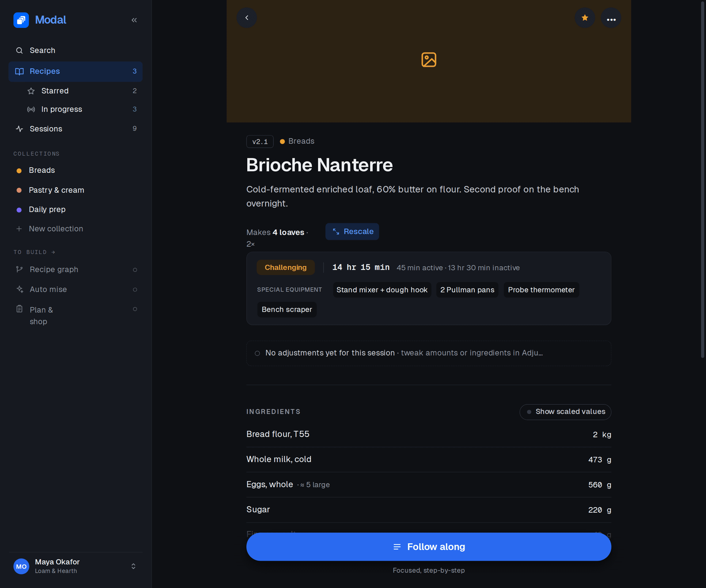This screenshot has height=588, width=706.
Task: Click the Bench scraper chip
Action: [x=287, y=309]
